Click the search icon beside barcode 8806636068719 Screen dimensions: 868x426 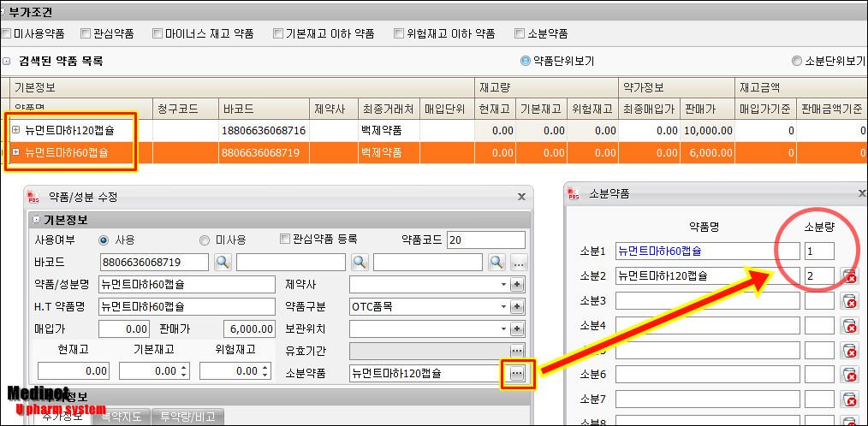tap(222, 262)
